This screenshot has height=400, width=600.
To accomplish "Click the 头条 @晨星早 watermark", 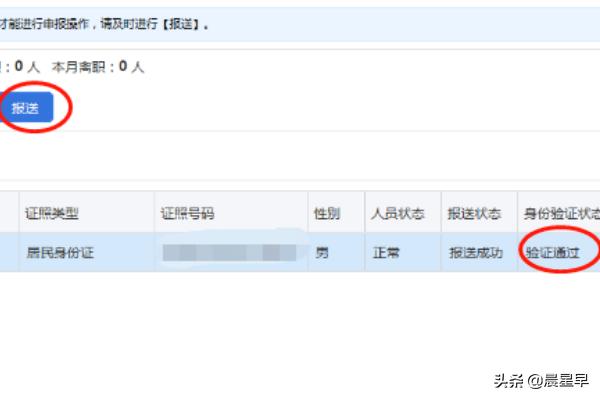I will 541,380.
